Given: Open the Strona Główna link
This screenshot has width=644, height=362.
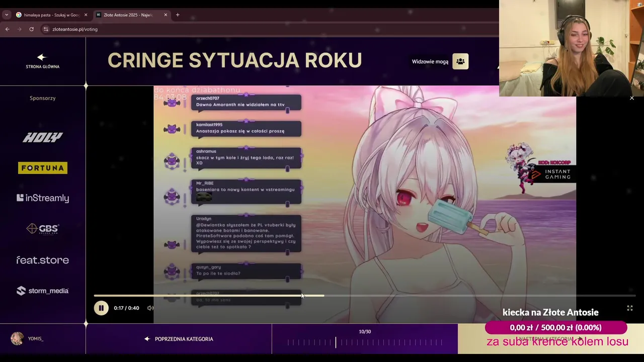Looking at the screenshot, I should click(x=43, y=66).
